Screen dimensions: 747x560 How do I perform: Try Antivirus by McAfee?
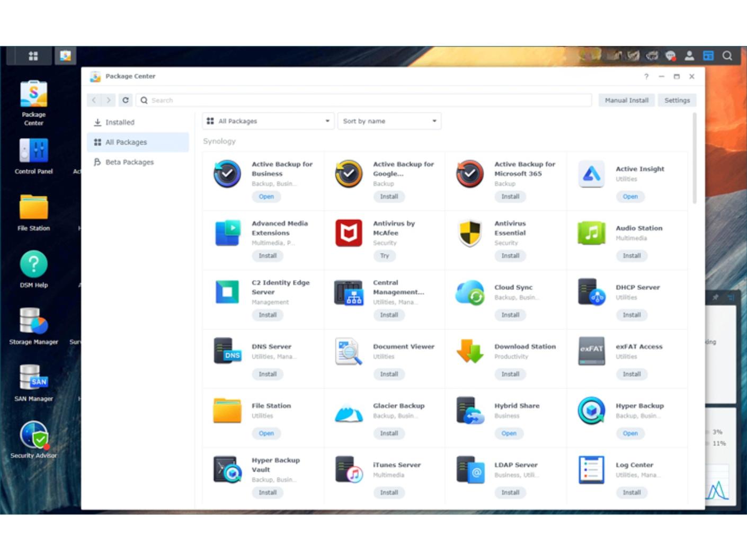(x=385, y=256)
